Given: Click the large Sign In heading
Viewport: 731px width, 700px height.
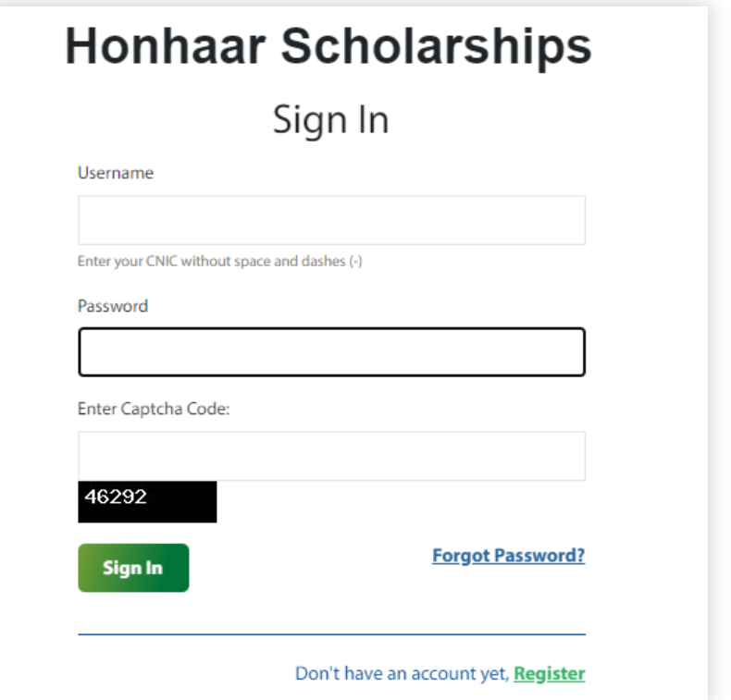Looking at the screenshot, I should [330, 120].
